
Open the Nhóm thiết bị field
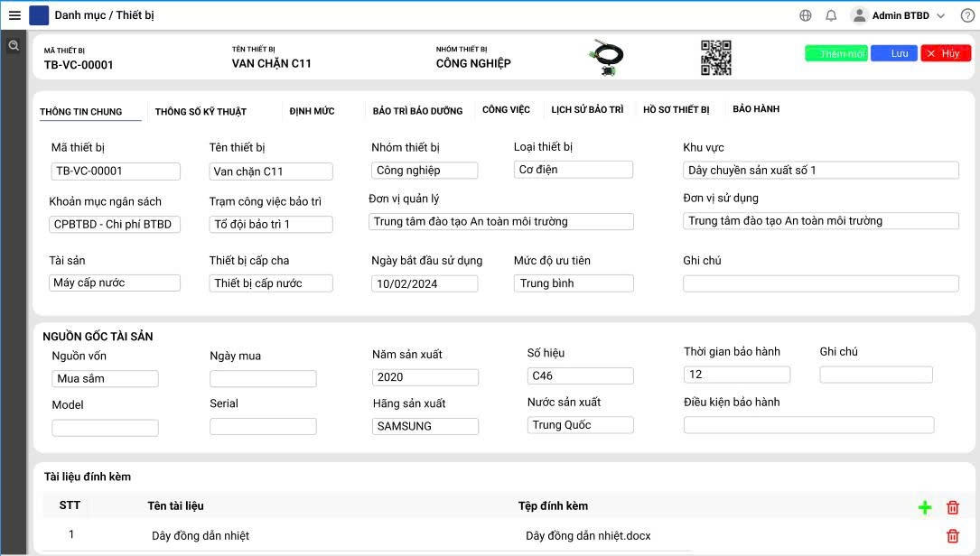click(424, 171)
